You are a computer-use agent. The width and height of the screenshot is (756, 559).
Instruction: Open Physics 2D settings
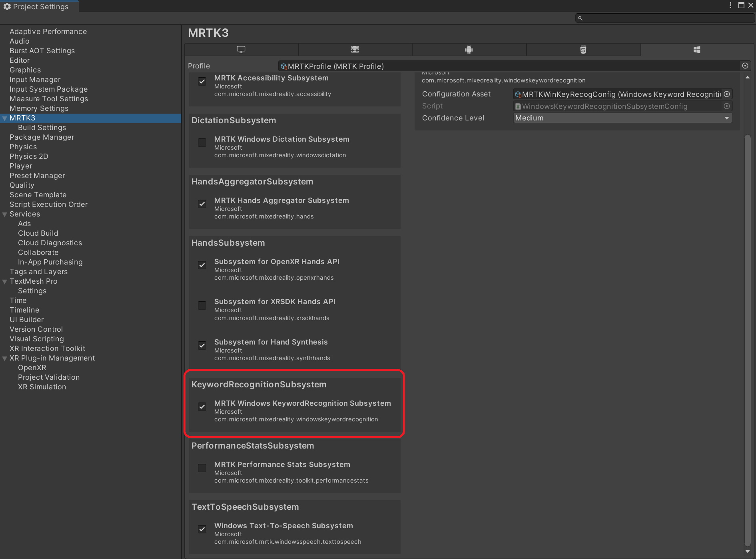pos(29,156)
